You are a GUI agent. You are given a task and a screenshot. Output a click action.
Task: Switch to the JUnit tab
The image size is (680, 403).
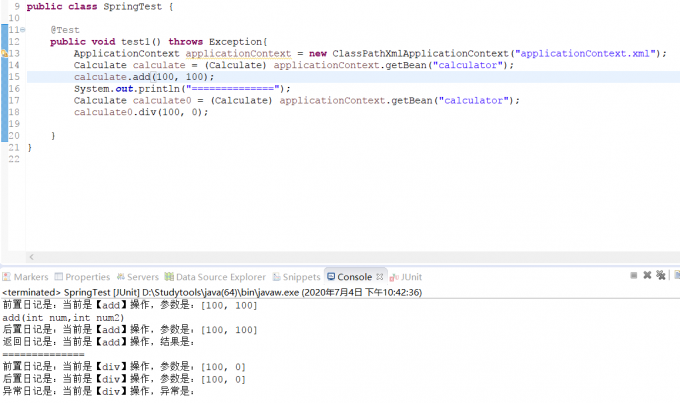coord(406,277)
